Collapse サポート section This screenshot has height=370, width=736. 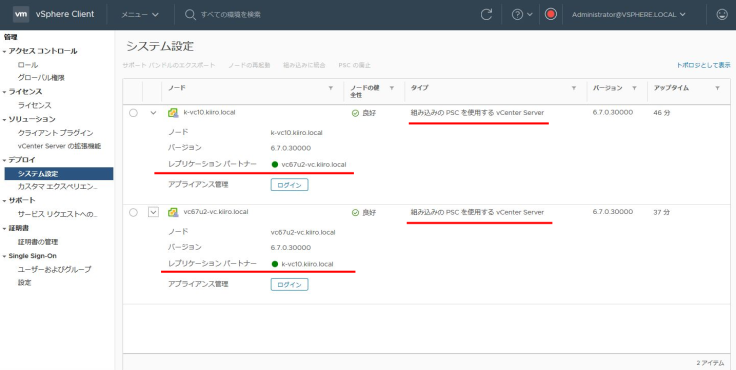[5, 201]
